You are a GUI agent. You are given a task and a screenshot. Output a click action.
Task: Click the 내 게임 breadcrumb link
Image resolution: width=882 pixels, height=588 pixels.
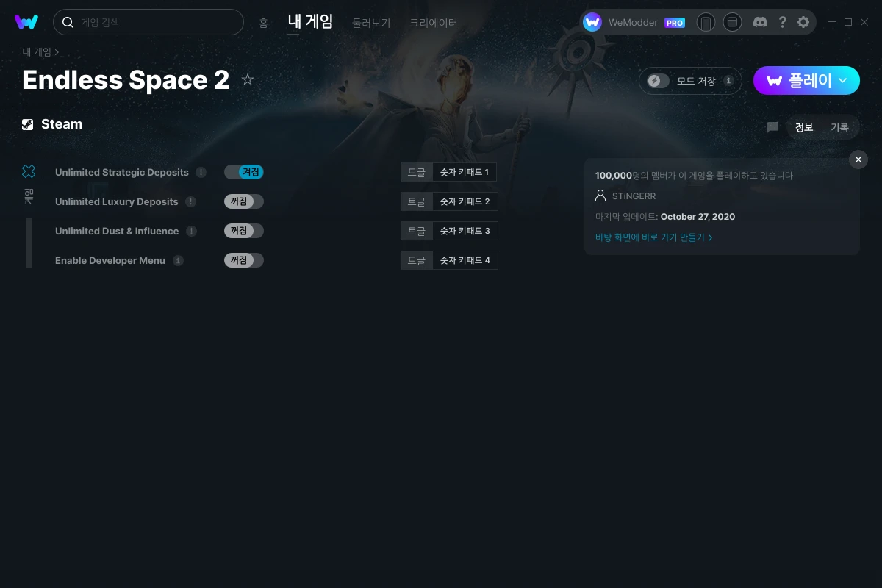click(37, 52)
